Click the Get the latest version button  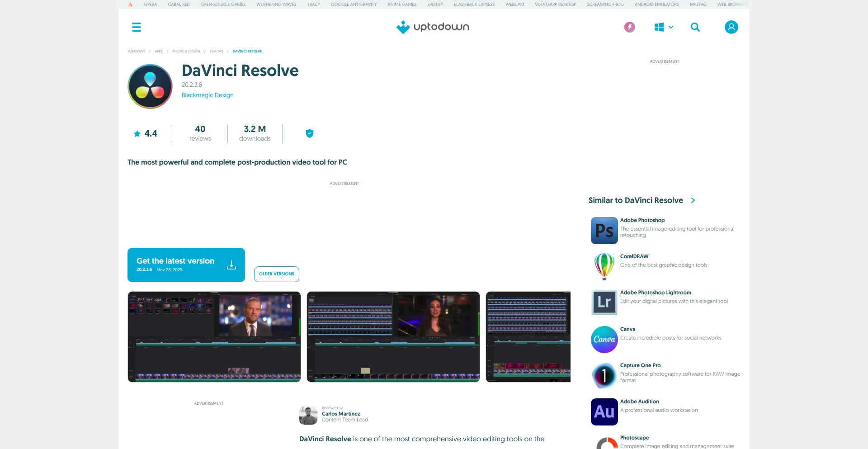point(186,265)
